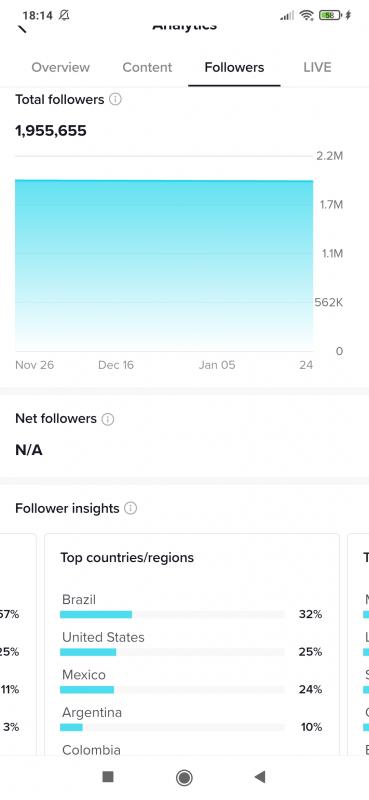
Task: Tap the Android recent apps square button
Action: 108,777
